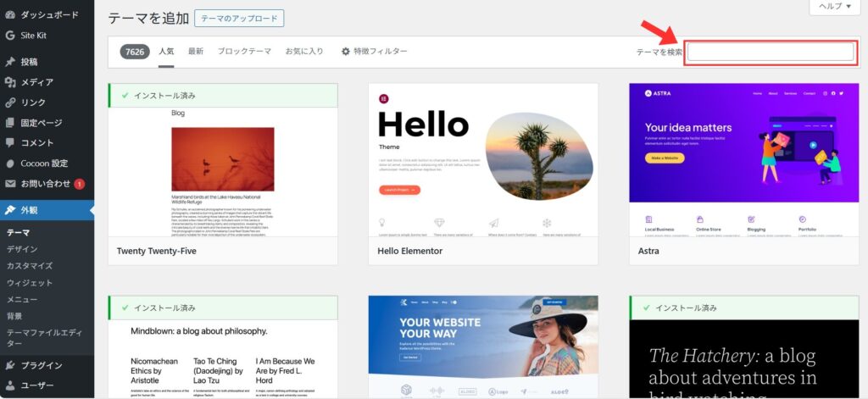The height and width of the screenshot is (399, 868).
Task: Select the YOUR WEBSITE YOUR WAY theme preview
Action: (483, 347)
